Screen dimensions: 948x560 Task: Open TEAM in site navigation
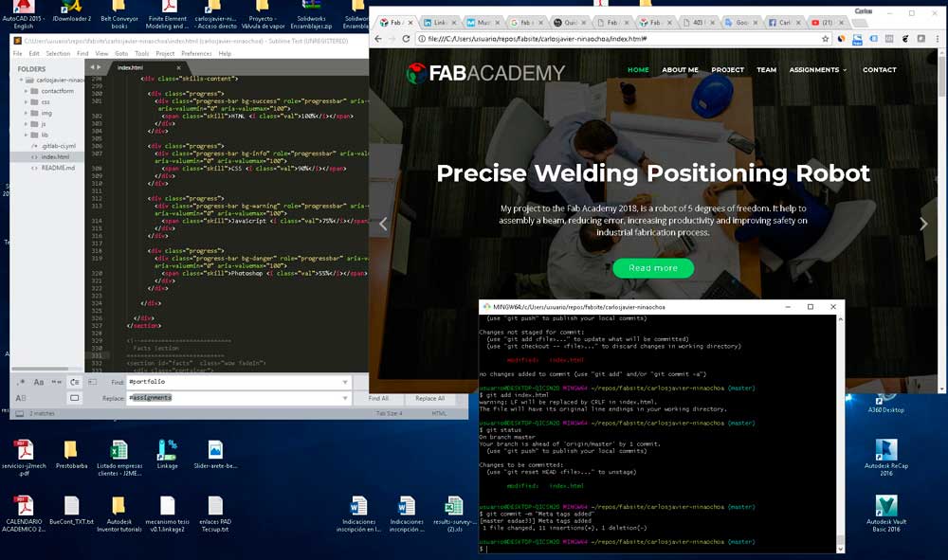(766, 70)
